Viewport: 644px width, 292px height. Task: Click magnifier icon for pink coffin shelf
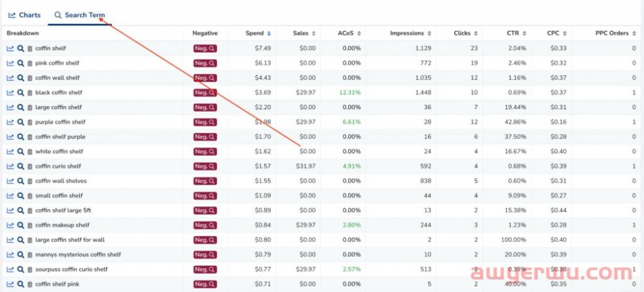pos(21,63)
